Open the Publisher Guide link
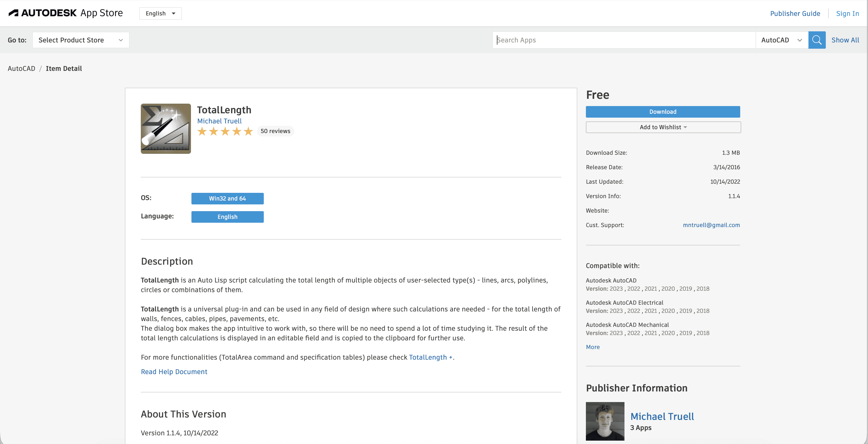 click(794, 13)
